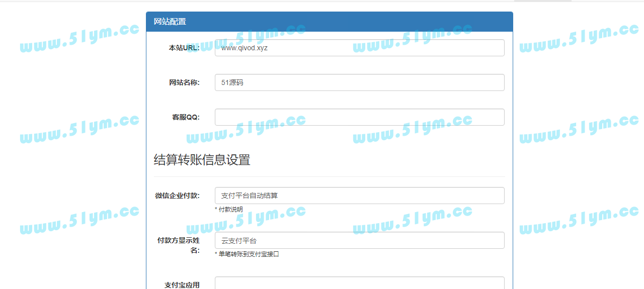Image resolution: width=644 pixels, height=289 pixels.
Task: Select the 付款方显示姓名 input field
Action: pos(359,240)
